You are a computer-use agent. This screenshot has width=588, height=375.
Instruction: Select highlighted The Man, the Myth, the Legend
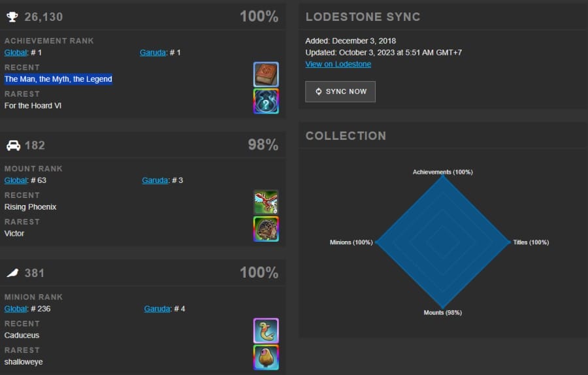coord(58,79)
